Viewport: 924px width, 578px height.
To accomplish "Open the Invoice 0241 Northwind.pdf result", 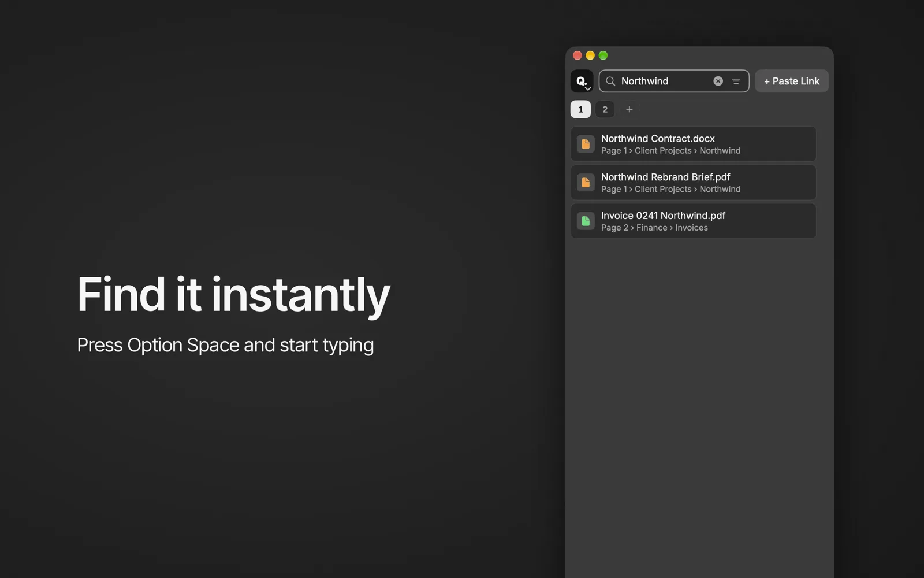I will pyautogui.click(x=693, y=221).
